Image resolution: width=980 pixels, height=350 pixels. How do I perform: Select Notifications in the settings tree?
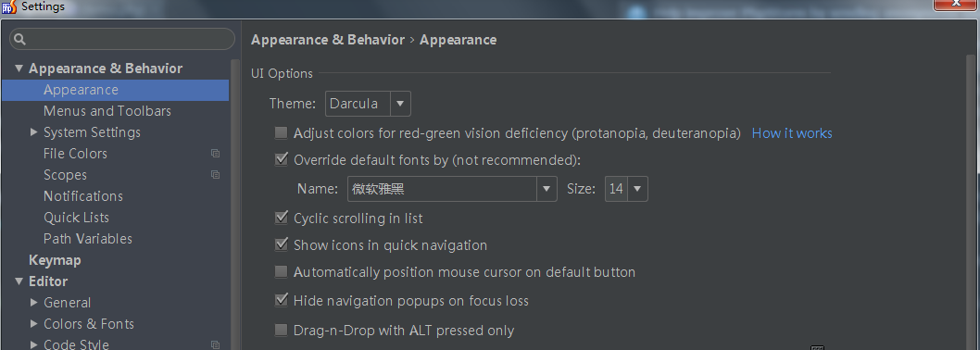(x=83, y=196)
